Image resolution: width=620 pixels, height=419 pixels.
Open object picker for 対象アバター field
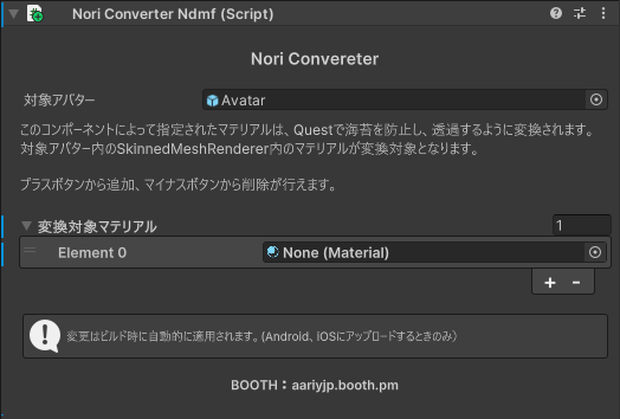[596, 100]
